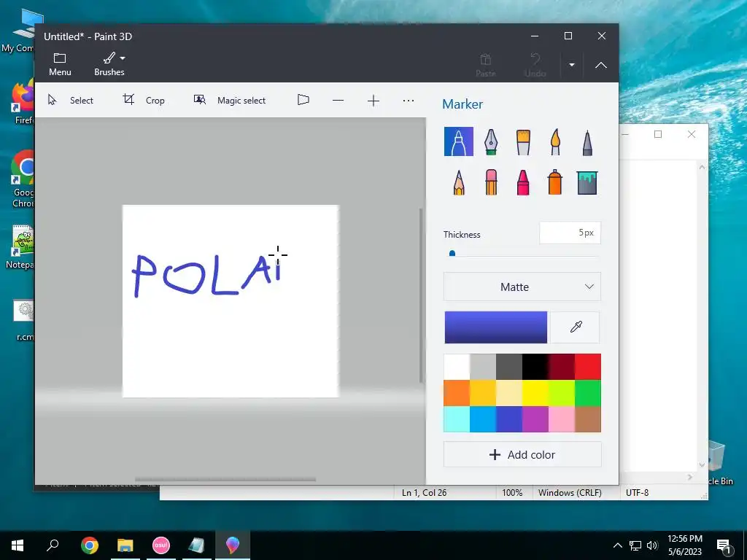747x560 pixels.
Task: Open the Menu folder icon
Action: pyautogui.click(x=60, y=64)
